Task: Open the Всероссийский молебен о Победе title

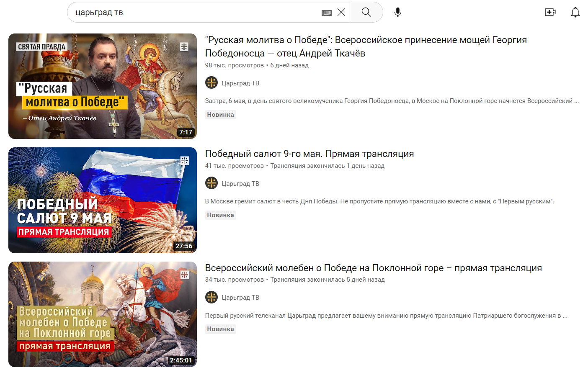Action: click(374, 268)
